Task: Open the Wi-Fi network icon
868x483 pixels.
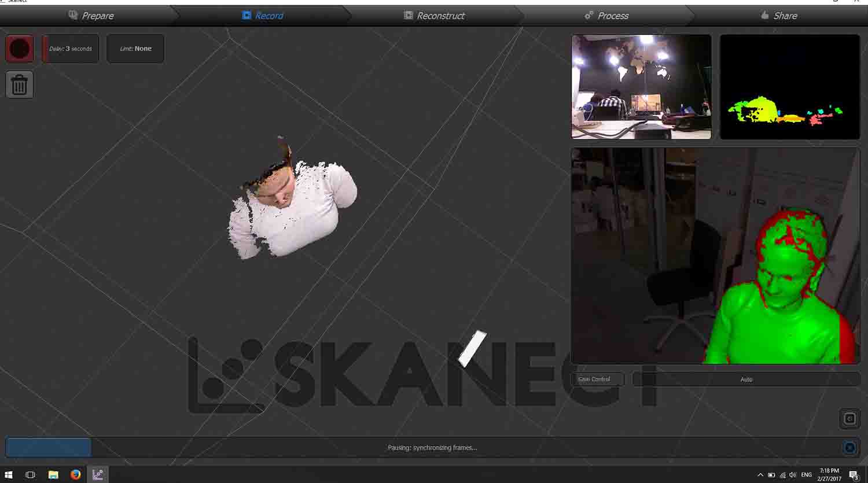Action: coord(782,475)
